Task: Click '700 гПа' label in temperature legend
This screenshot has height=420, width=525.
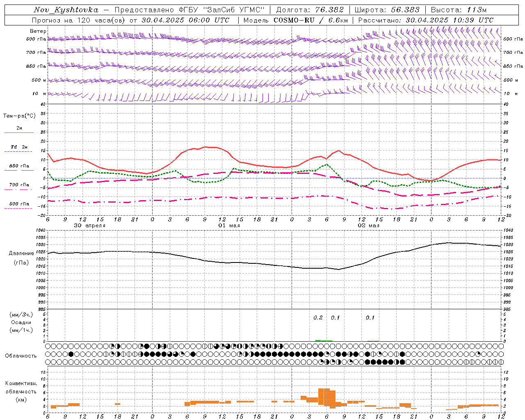Action: 19,185
